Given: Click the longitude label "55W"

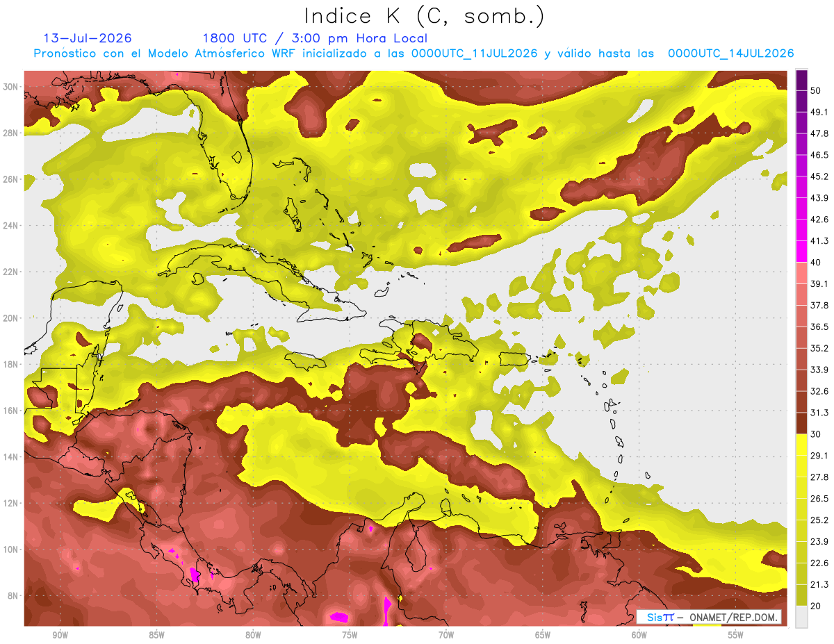Looking at the screenshot, I should coord(736,635).
